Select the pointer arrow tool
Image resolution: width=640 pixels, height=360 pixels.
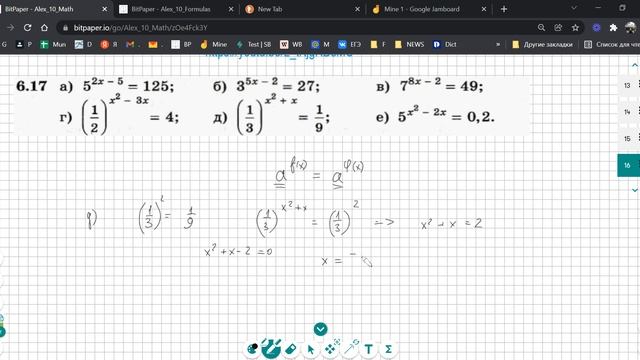pyautogui.click(x=311, y=349)
